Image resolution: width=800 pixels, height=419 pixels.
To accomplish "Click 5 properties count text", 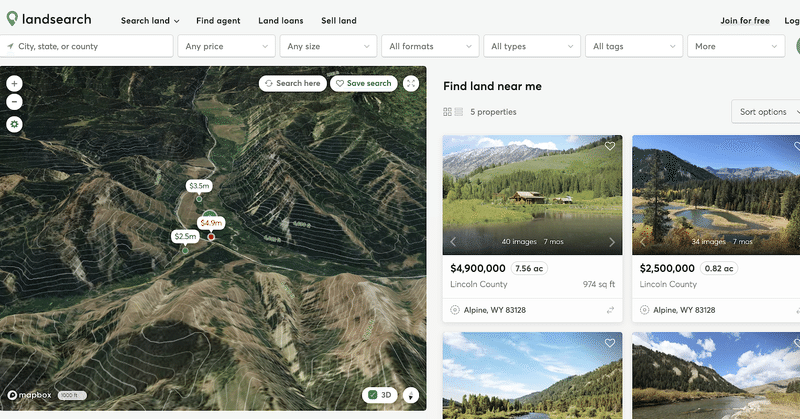I will pos(493,112).
